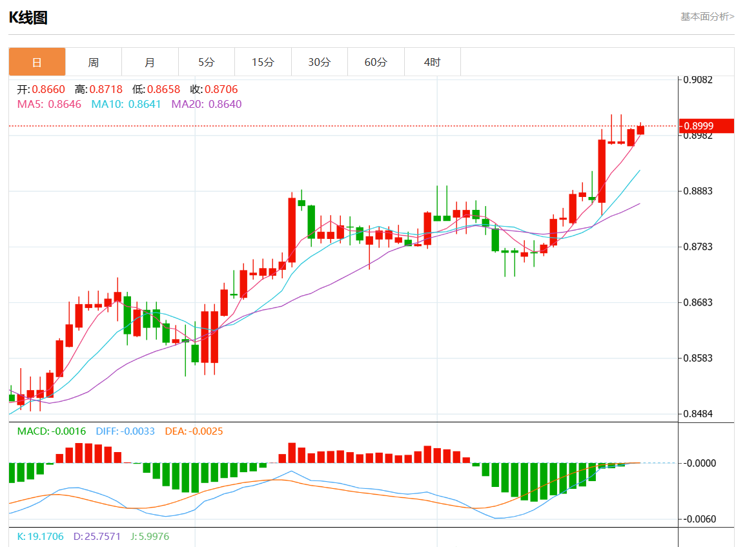Switch chart to 15分 interval
This screenshot has height=547, width=756.
(x=263, y=62)
